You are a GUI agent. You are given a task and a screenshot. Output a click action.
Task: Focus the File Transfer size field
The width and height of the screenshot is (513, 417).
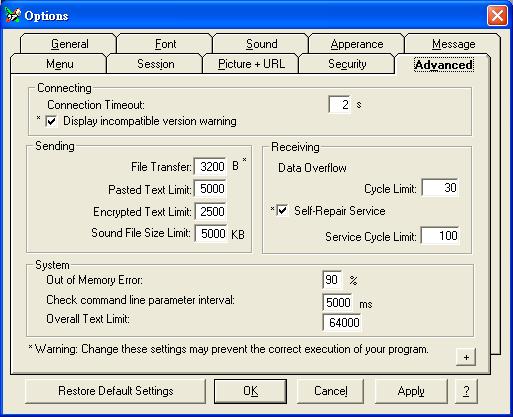pyautogui.click(x=210, y=166)
